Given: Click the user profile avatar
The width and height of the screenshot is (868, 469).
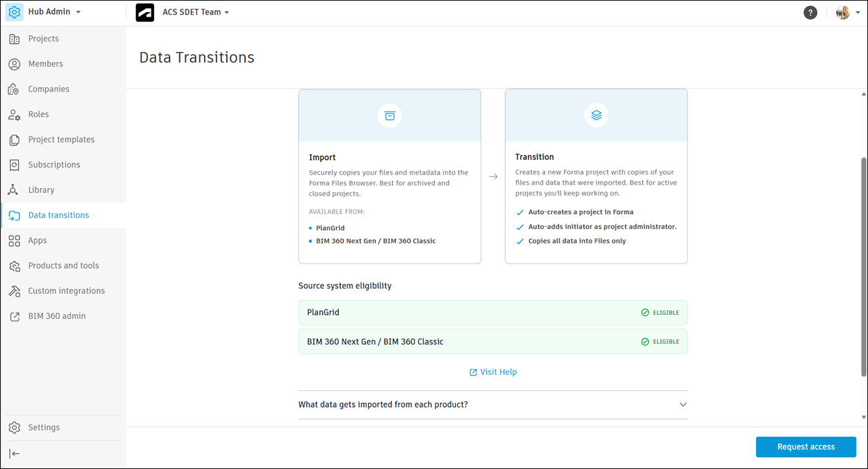Looking at the screenshot, I should 843,12.
